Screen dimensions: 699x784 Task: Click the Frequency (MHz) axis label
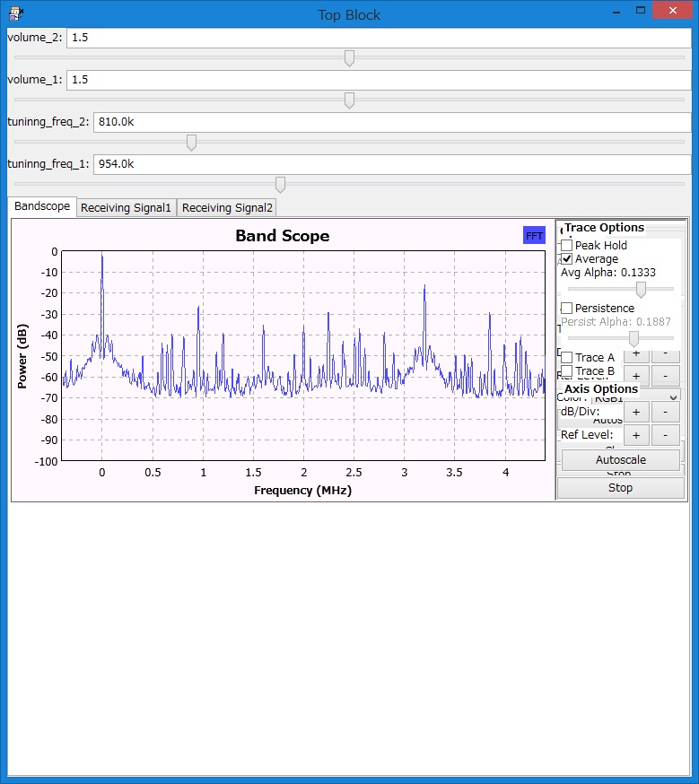302,490
